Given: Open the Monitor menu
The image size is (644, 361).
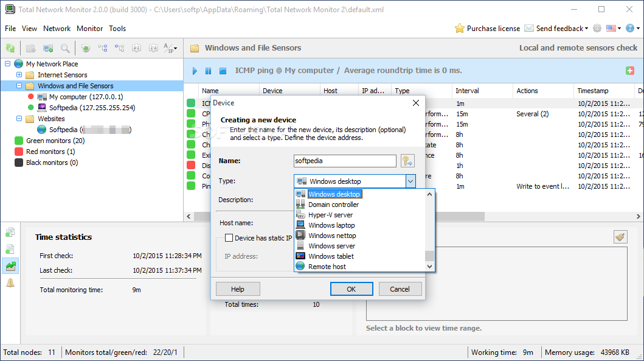Looking at the screenshot, I should point(89,29).
